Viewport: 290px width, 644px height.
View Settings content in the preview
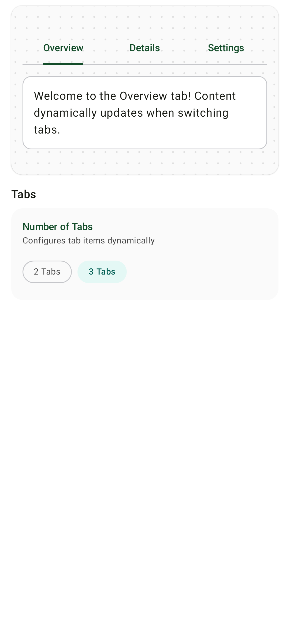[226, 48]
